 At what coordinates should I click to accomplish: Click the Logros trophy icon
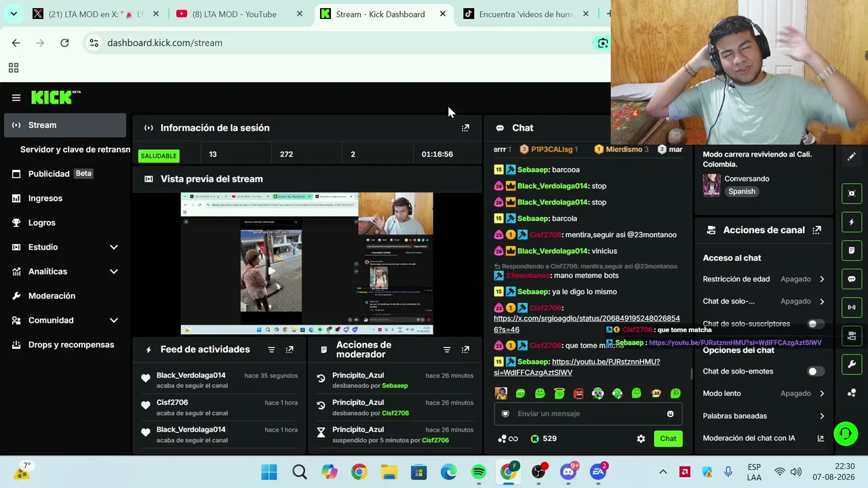(16, 222)
